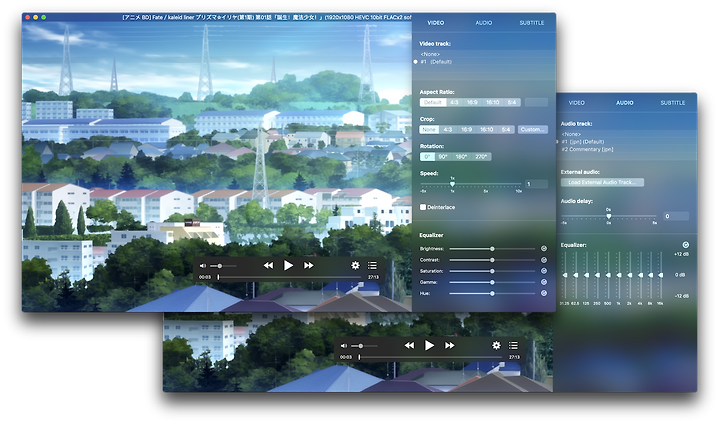720x424 pixels.
Task: Click the front window playback progress bar
Action: click(291, 277)
